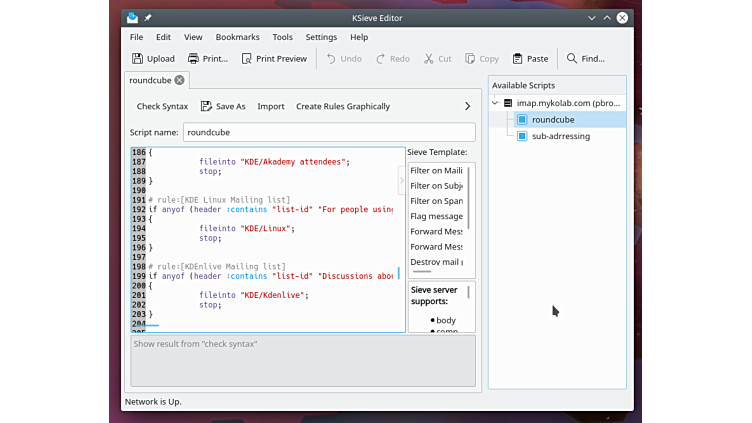
Task: Toggle the sub-adressing script checkbox
Action: click(522, 136)
